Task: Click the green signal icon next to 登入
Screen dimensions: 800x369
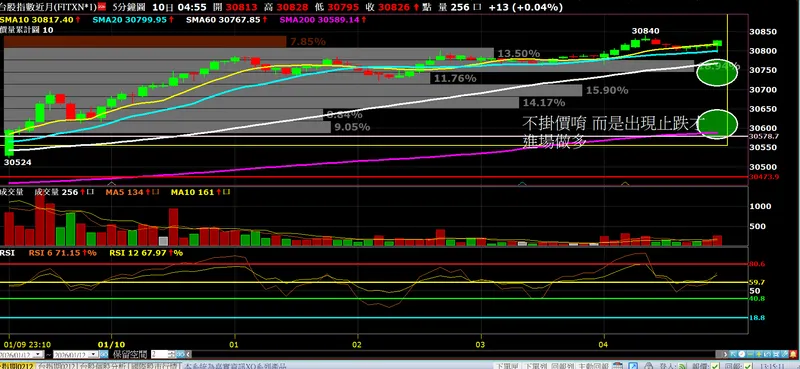Action: (682, 365)
